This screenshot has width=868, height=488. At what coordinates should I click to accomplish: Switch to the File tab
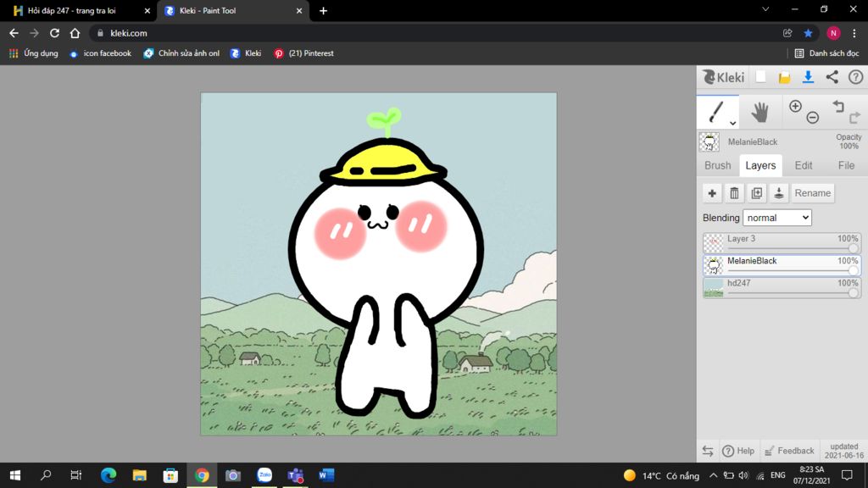(x=846, y=165)
